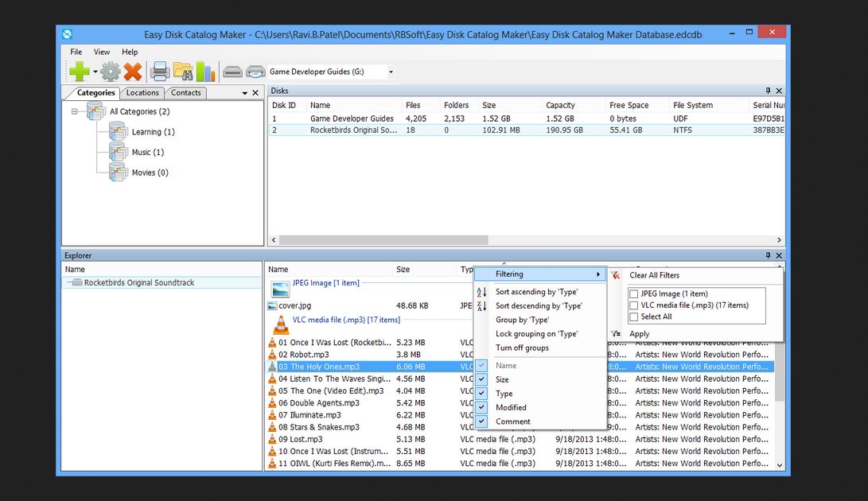Check the Select All filter box
The image size is (868, 501).
point(634,317)
